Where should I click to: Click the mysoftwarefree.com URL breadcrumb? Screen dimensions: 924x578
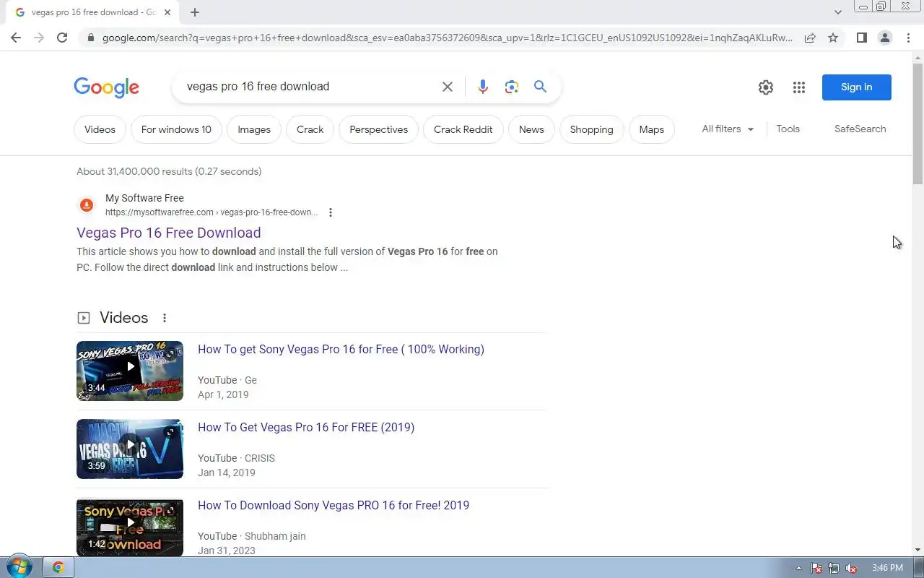(212, 212)
